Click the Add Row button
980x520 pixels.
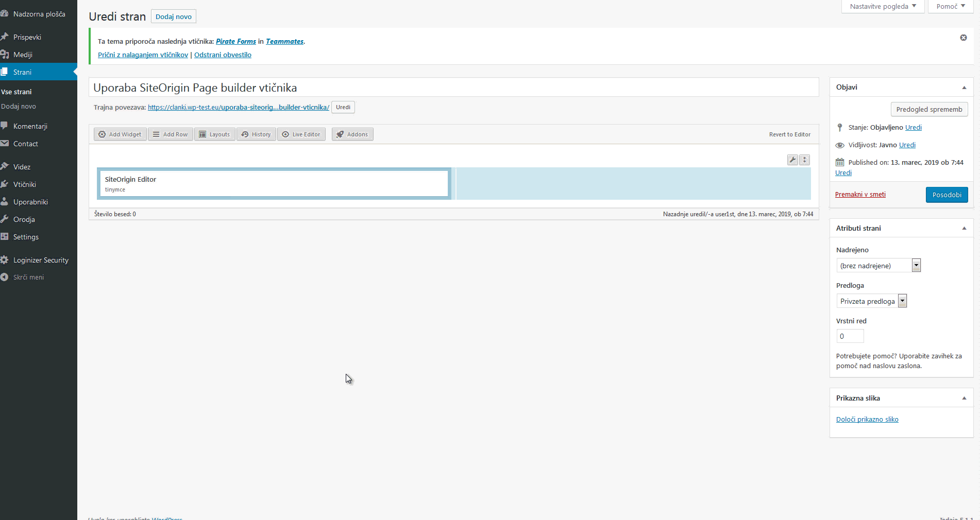tap(171, 134)
